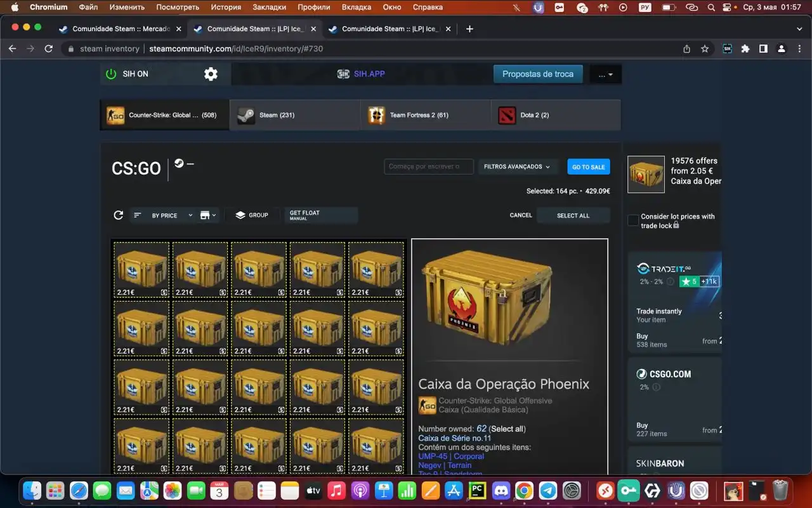812x508 pixels.
Task: Click the 'Select all' link after Number owned
Action: coord(507,429)
